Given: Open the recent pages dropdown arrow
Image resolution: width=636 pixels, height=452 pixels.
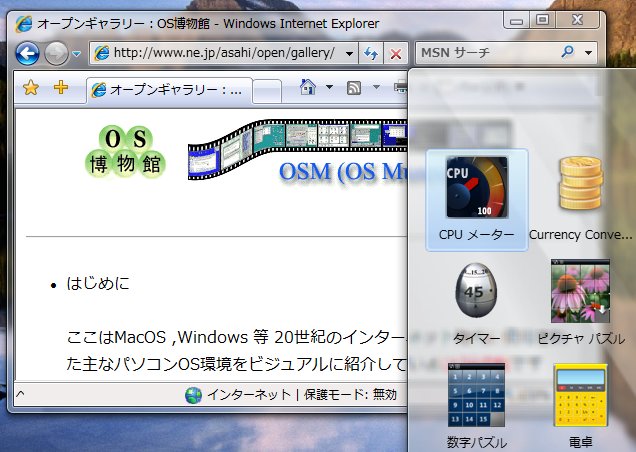Looking at the screenshot, I should [76, 54].
